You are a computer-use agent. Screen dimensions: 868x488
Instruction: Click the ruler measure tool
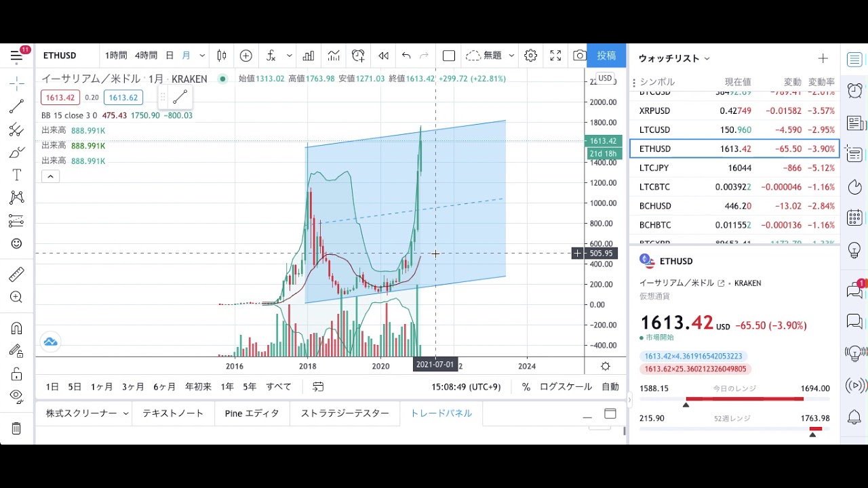pyautogui.click(x=16, y=274)
